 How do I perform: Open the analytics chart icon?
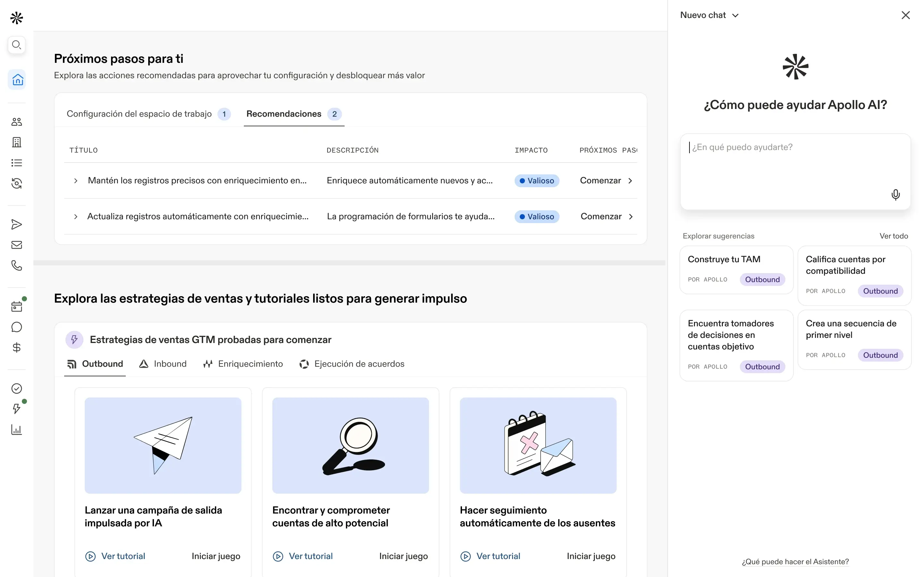(16, 429)
